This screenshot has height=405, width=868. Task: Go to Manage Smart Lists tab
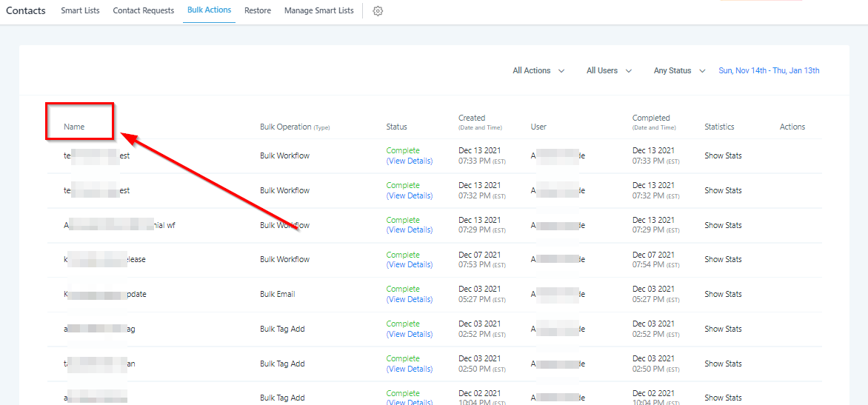(x=318, y=11)
